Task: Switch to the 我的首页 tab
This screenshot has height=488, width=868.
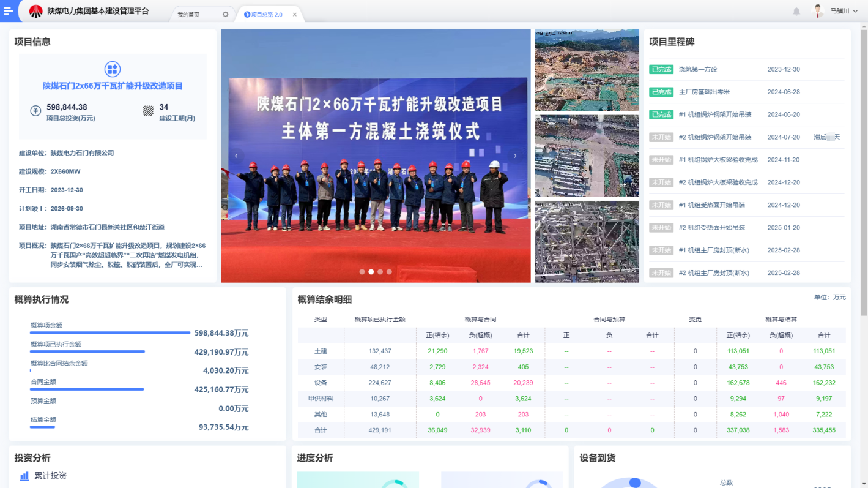Action: coord(188,14)
